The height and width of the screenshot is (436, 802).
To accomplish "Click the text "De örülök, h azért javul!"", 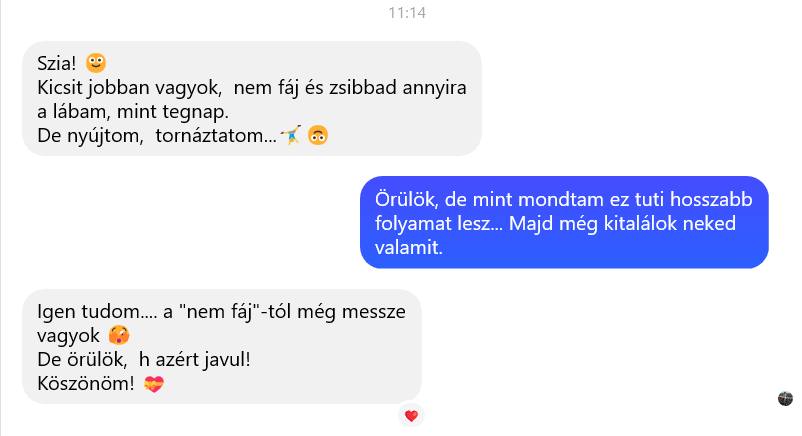I will point(144,360).
